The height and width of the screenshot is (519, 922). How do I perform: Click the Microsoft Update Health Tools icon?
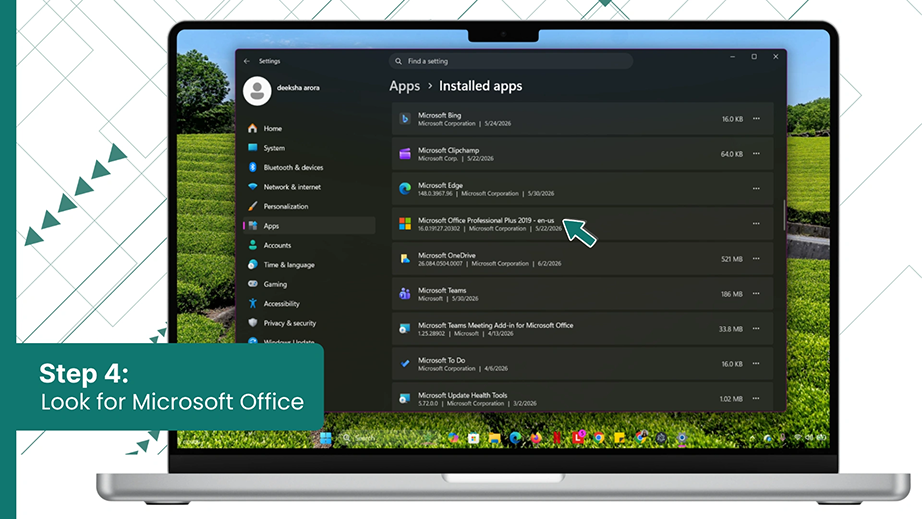(405, 399)
